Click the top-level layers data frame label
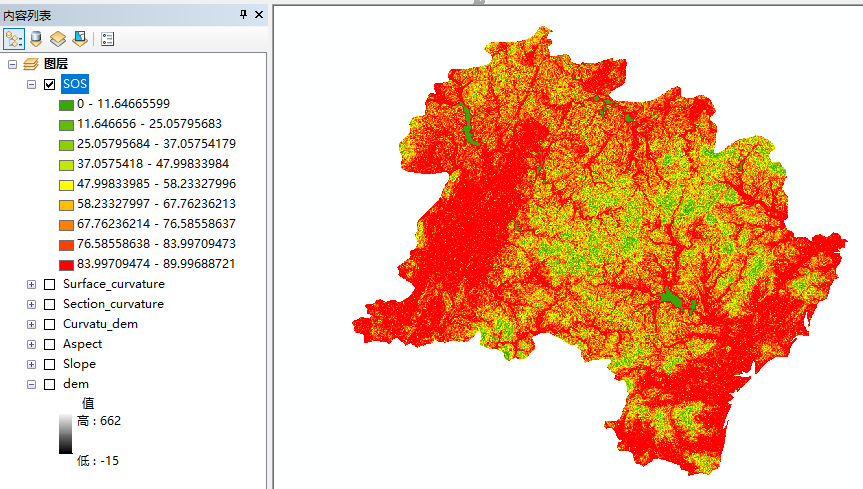863x489 pixels. 56,64
